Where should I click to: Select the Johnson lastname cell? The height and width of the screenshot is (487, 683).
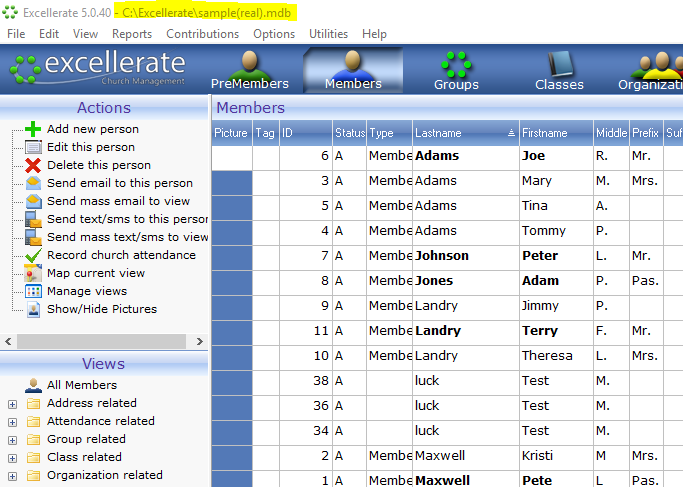pyautogui.click(x=466, y=256)
